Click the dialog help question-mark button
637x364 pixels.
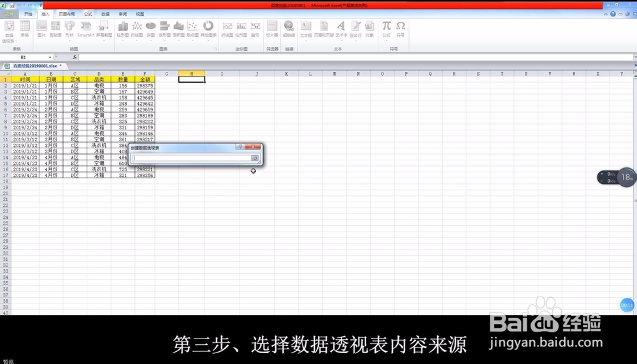(240, 147)
